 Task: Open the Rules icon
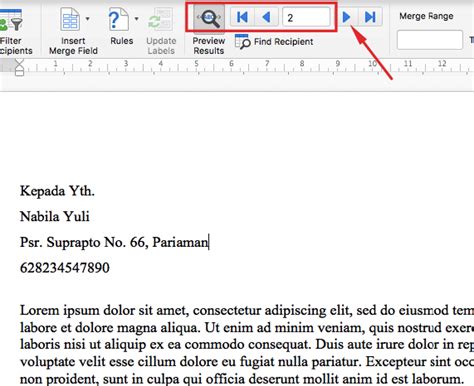(x=118, y=19)
